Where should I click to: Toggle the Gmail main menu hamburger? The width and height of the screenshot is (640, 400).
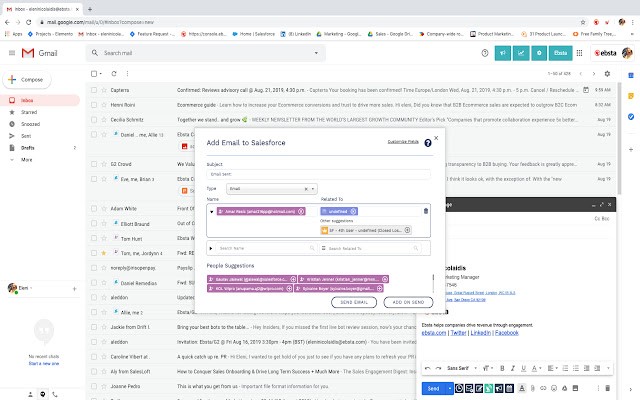pyautogui.click(x=12, y=53)
